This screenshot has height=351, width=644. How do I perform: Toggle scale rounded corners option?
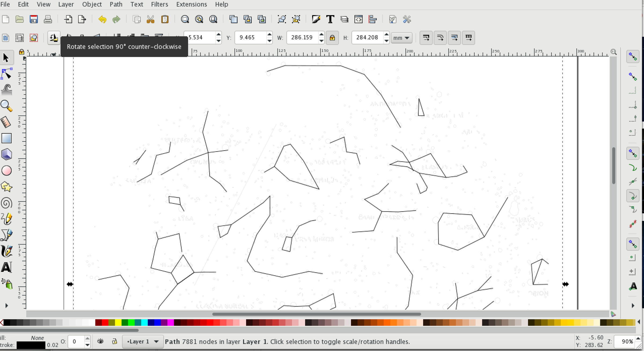[440, 38]
